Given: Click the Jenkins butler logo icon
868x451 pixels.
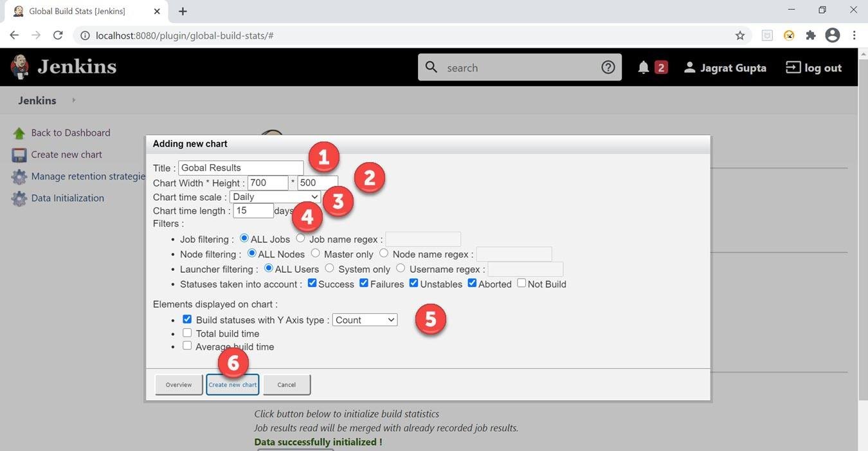Looking at the screenshot, I should coord(19,67).
